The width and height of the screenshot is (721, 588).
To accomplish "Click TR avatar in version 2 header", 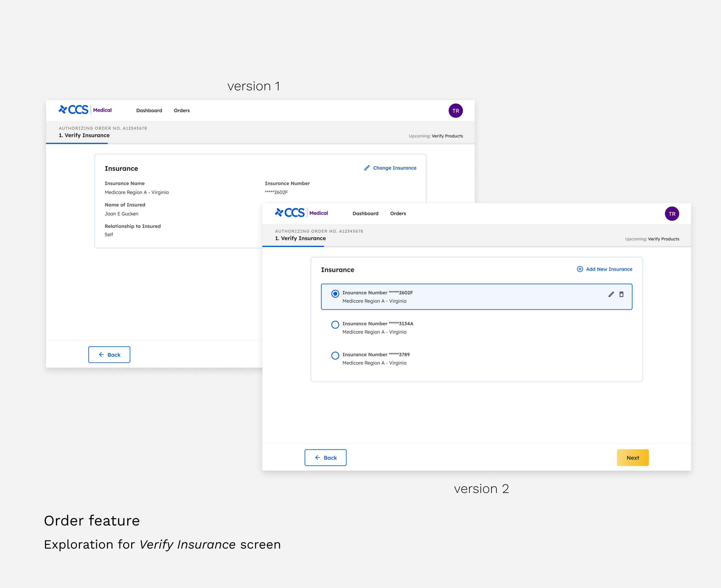I will pyautogui.click(x=672, y=214).
